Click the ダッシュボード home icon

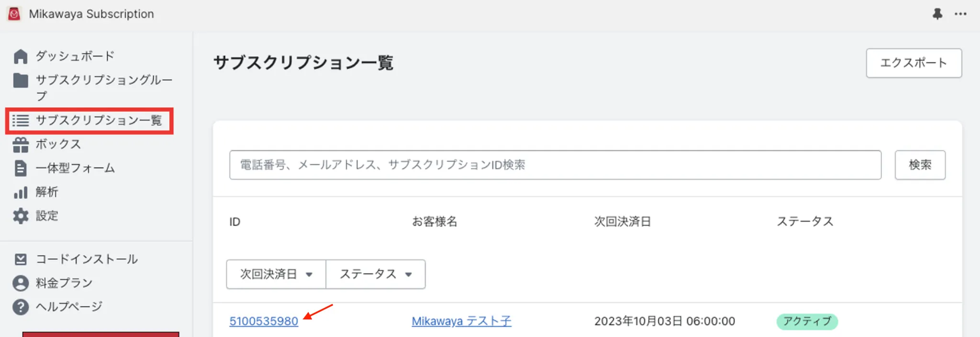tap(21, 56)
